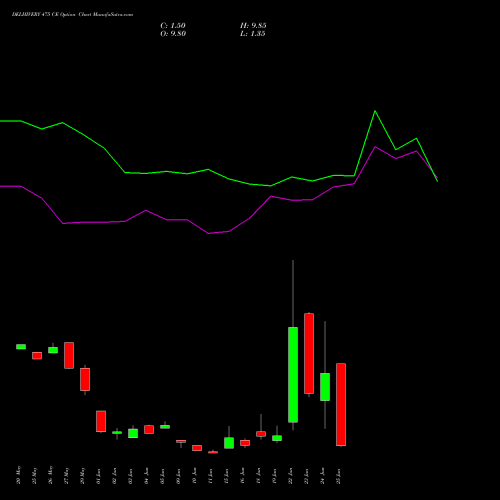The height and width of the screenshot is (500, 500).
Task: Click the 04 Jun date label
Action: point(146,476)
